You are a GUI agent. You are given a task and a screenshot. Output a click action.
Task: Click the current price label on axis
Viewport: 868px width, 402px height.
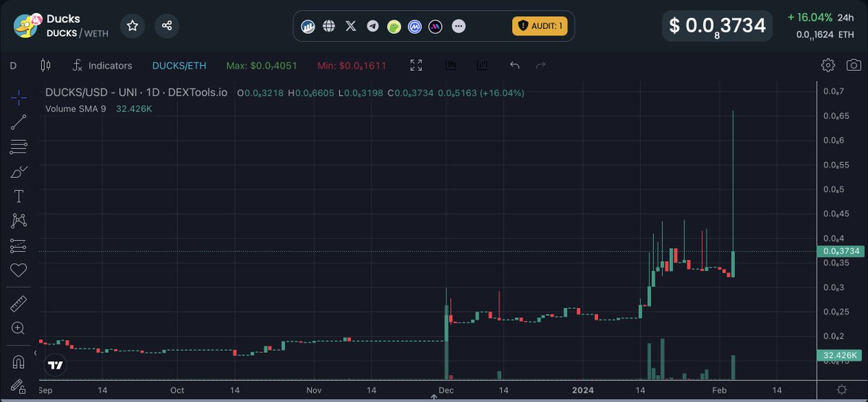point(840,251)
